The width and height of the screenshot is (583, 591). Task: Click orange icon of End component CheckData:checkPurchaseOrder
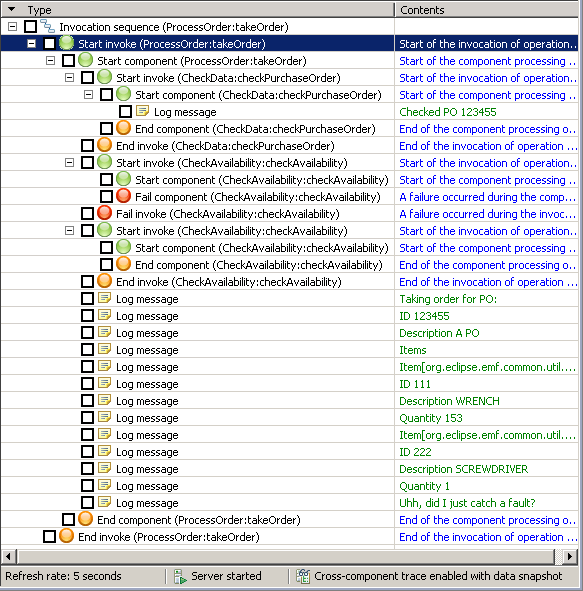pos(123,128)
